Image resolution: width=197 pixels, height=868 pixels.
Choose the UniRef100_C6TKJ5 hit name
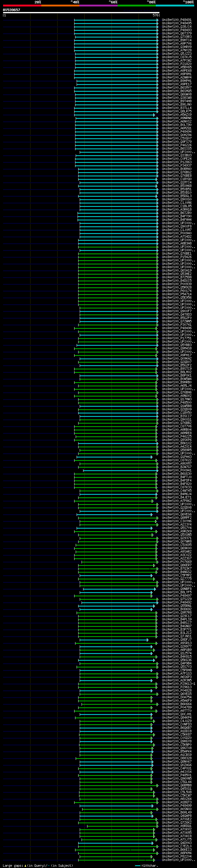tap(177, 57)
